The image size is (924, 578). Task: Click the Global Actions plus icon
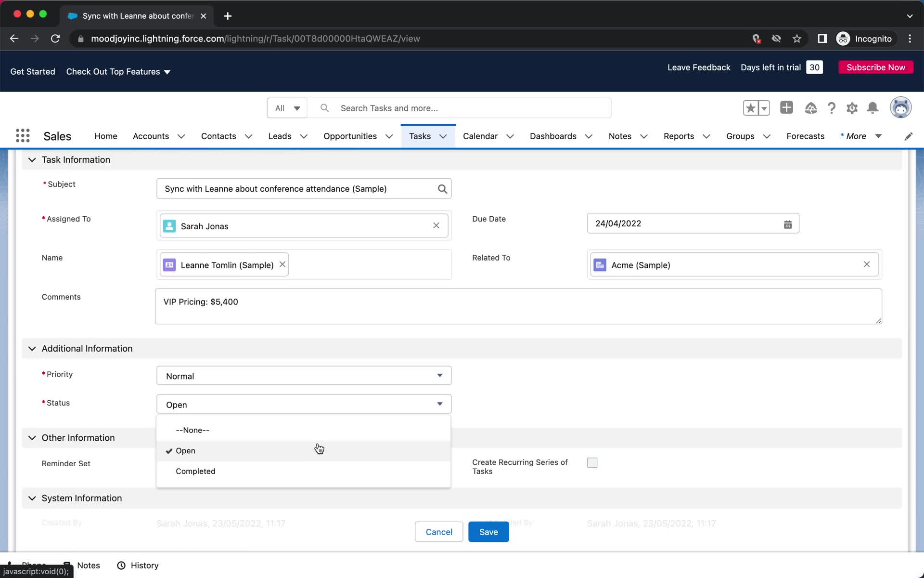point(787,107)
